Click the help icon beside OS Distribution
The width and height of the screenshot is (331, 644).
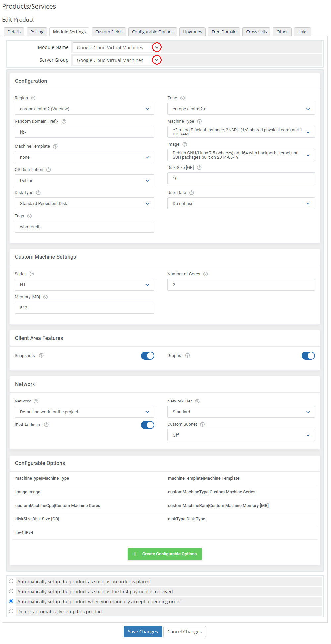tap(48, 170)
